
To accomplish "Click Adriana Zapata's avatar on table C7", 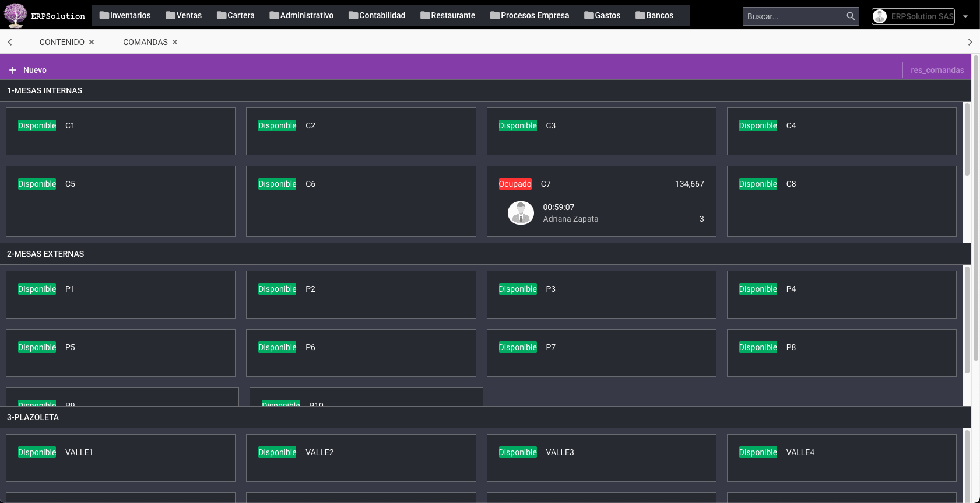I will pyautogui.click(x=521, y=213).
